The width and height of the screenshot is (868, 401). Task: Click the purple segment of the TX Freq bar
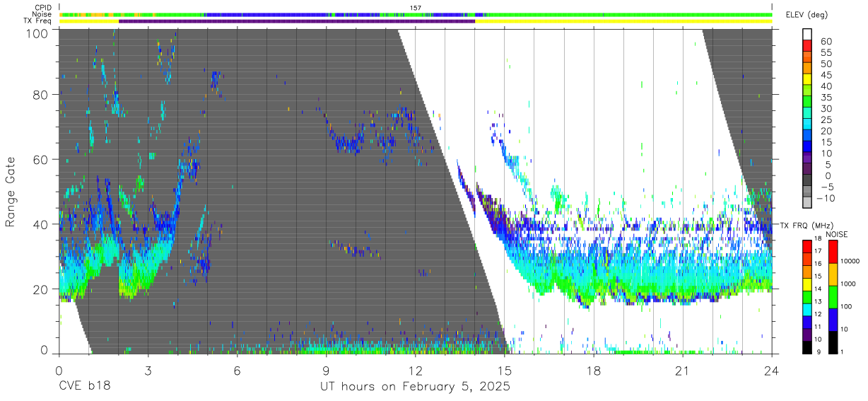point(297,21)
